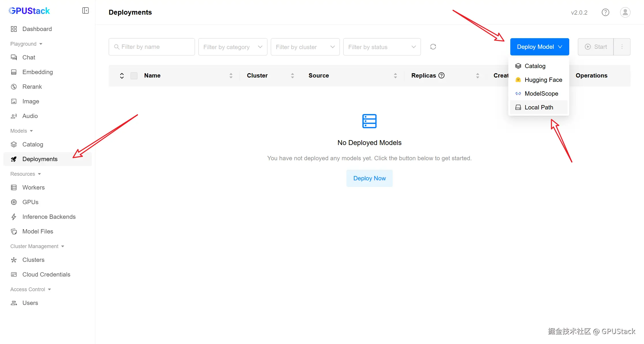Viewport: 644px width, 344px height.
Task: Select the Local Path deploy option
Action: tap(538, 107)
